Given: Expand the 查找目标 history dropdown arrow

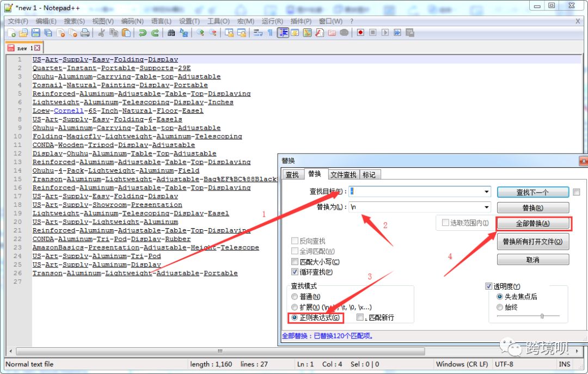Looking at the screenshot, I should [x=486, y=192].
